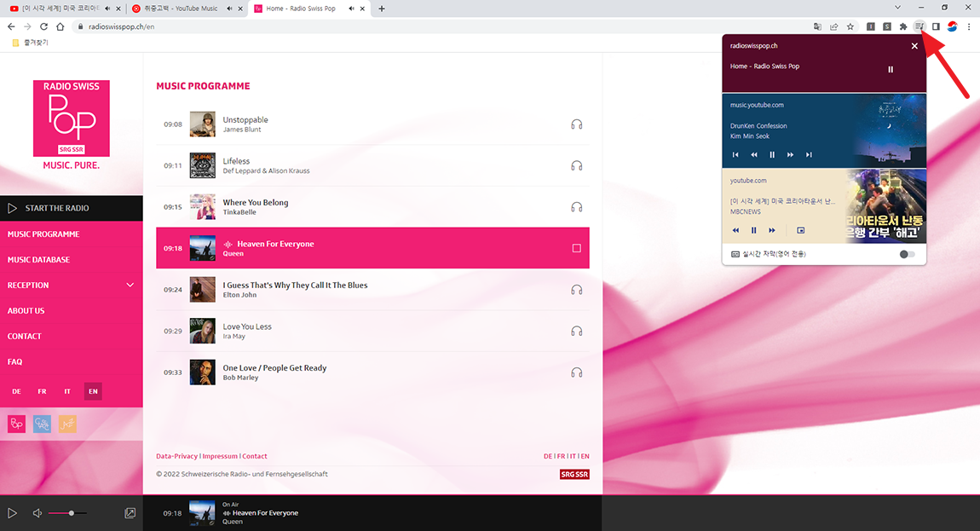The image size is (980, 531).
Task: Mute the Home - Radio Swiss Pop tab
Action: [x=351, y=9]
